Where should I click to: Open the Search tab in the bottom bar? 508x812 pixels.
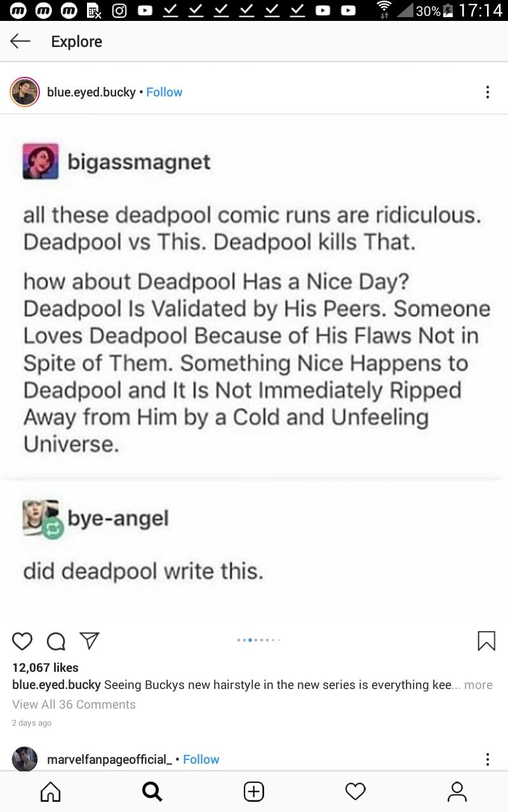coord(152,791)
